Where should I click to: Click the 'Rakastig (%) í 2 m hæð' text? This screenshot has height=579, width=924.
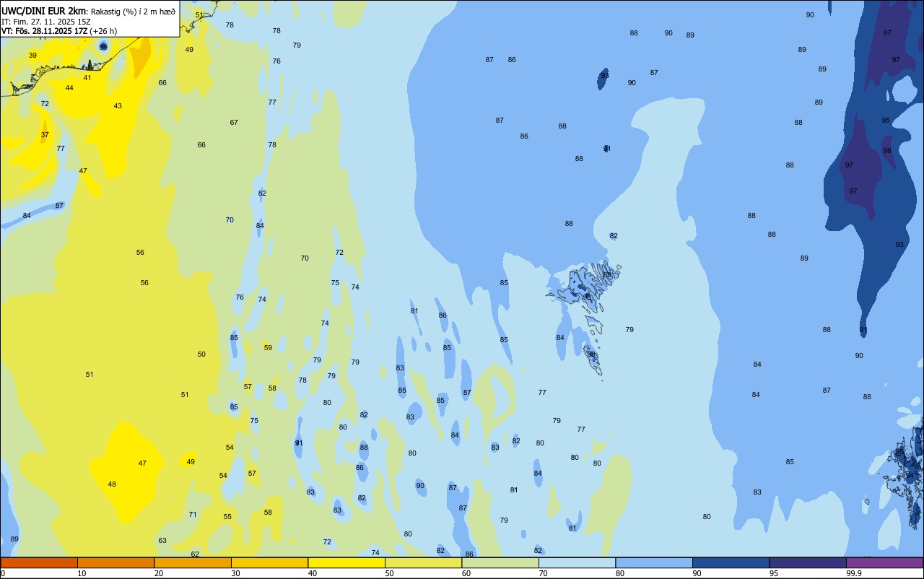pyautogui.click(x=133, y=11)
